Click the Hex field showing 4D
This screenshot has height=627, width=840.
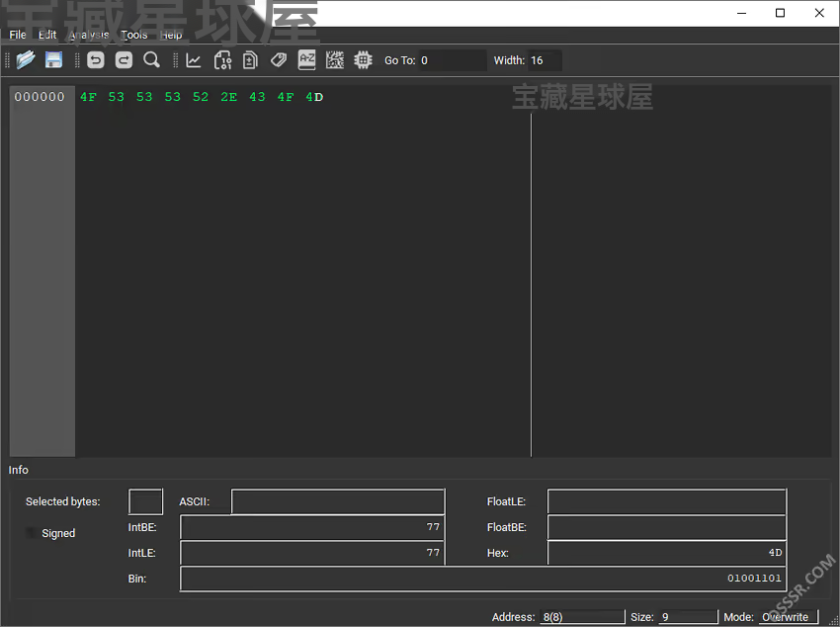click(667, 553)
